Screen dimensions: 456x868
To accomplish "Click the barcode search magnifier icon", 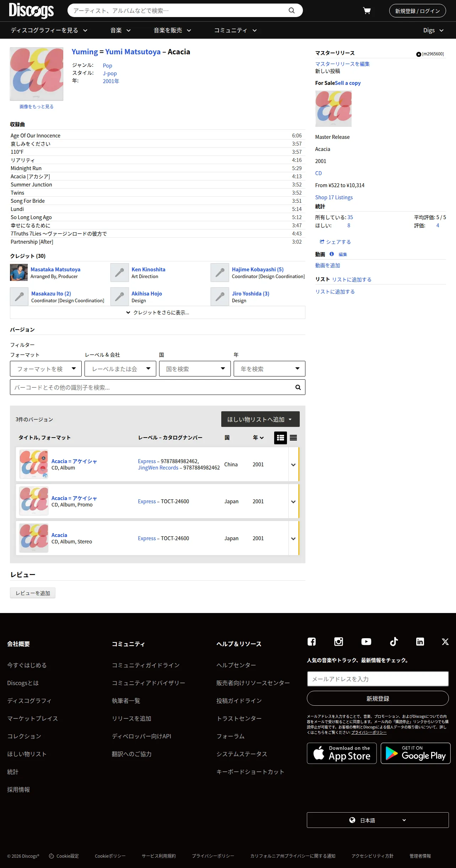I will (x=298, y=387).
